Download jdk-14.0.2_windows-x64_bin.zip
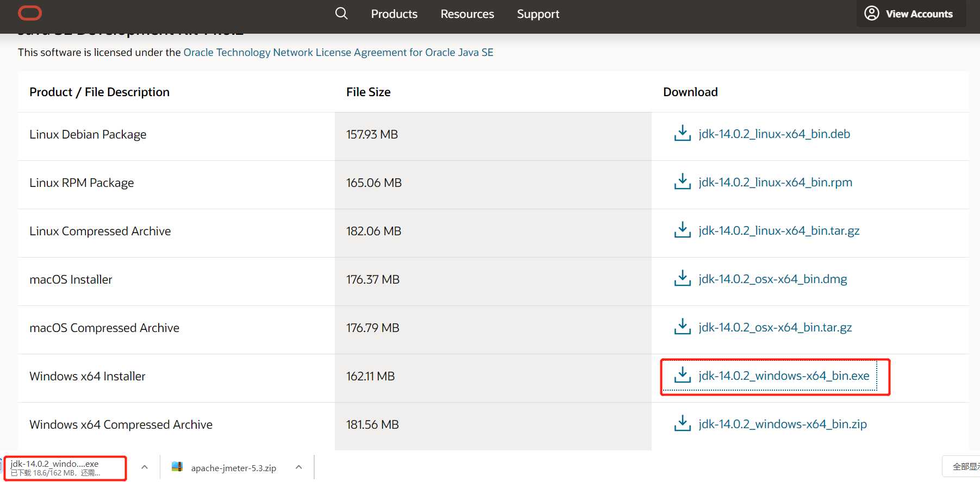 tap(783, 424)
